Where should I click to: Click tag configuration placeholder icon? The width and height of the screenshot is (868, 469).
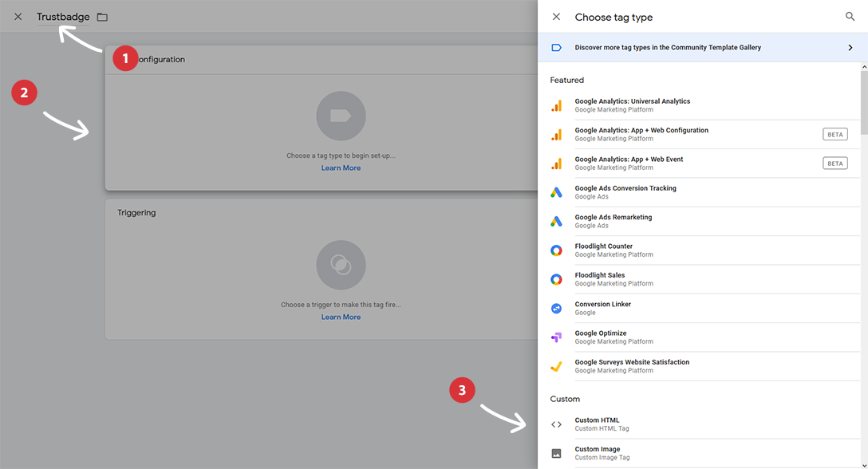pos(341,116)
